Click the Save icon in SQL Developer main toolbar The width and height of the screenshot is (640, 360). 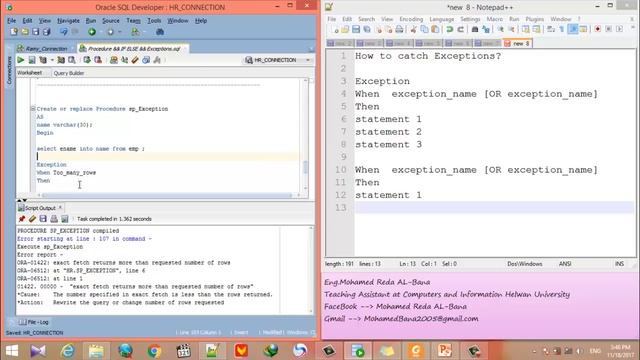click(x=36, y=31)
